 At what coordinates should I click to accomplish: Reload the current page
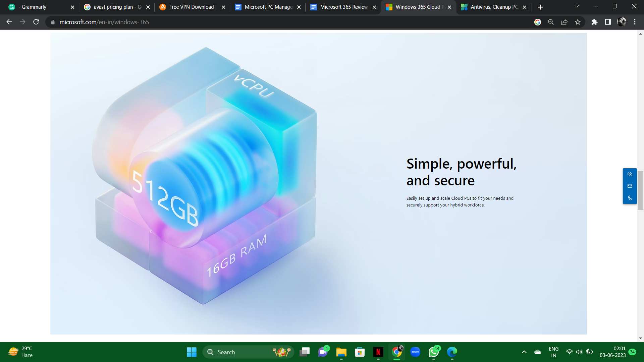pos(36,22)
